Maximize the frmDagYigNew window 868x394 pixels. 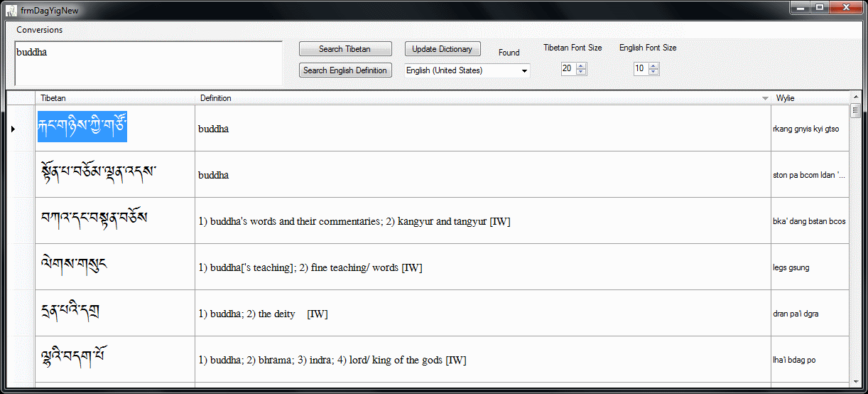click(820, 7)
